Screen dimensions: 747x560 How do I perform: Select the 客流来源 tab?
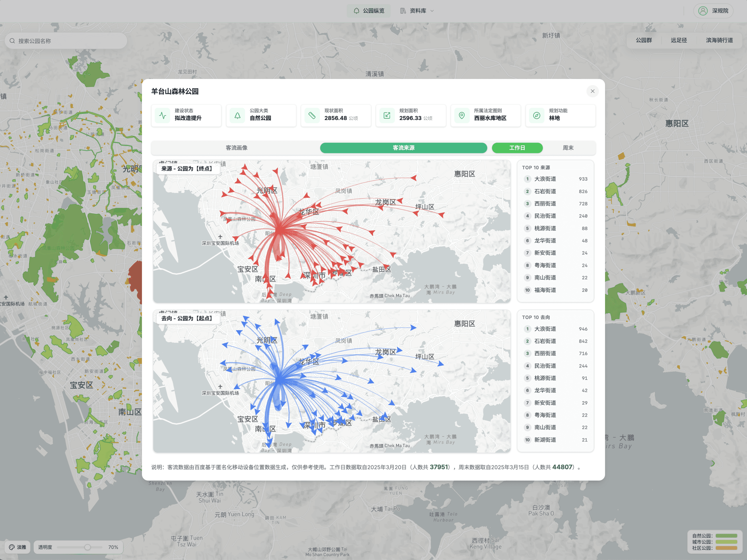click(403, 148)
